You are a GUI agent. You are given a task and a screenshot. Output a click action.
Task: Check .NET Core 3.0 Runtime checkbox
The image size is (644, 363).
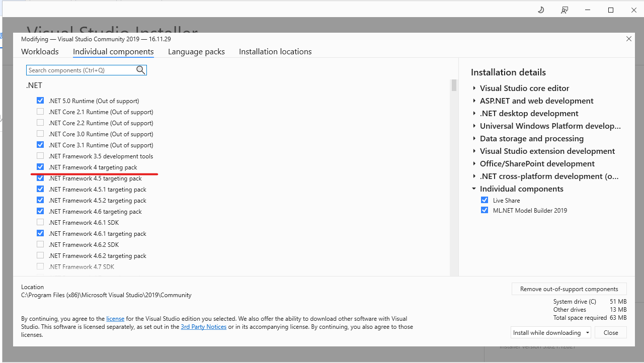pyautogui.click(x=40, y=134)
